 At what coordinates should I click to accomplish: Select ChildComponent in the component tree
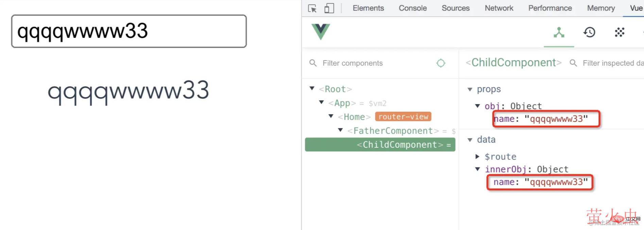[400, 145]
